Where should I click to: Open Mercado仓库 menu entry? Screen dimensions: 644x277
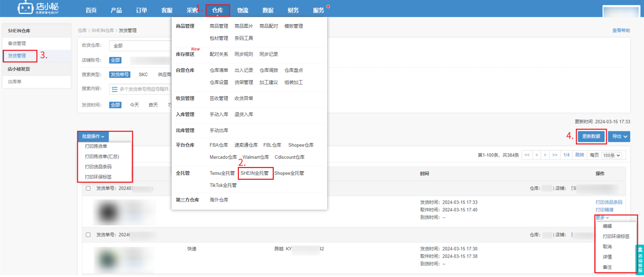tap(223, 157)
